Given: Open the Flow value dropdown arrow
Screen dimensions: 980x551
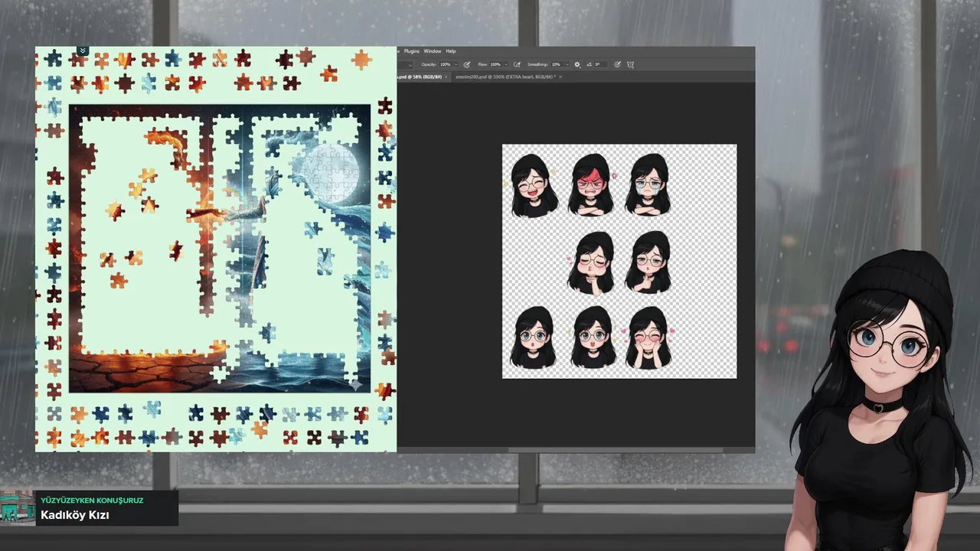Looking at the screenshot, I should click(506, 64).
